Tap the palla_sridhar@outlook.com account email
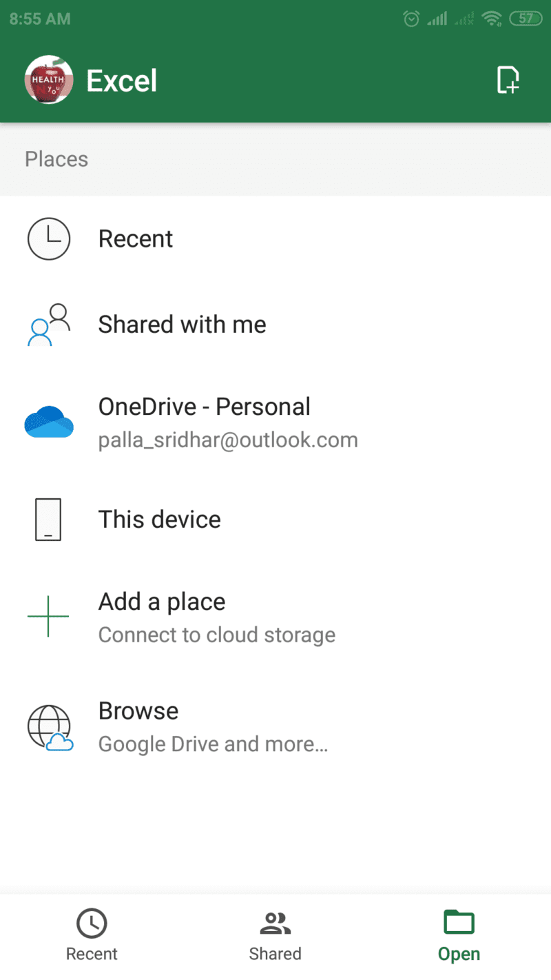This screenshot has width=551, height=980. pyautogui.click(x=228, y=440)
